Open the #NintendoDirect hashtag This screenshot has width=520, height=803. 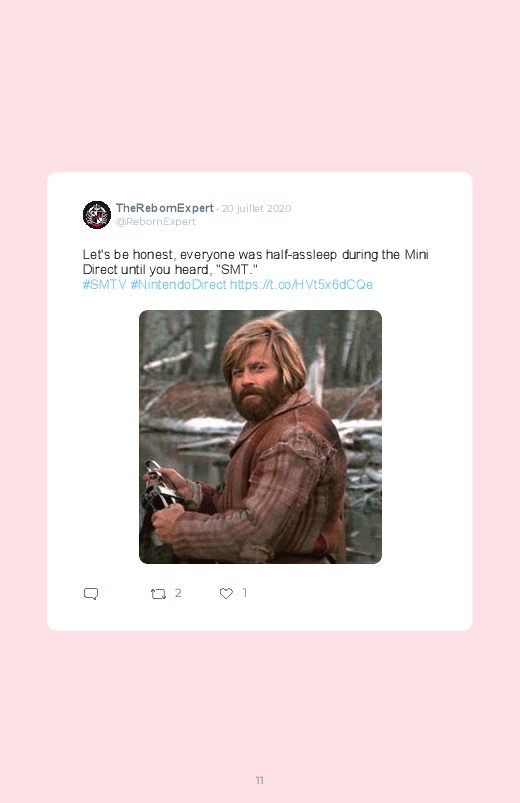[178, 285]
